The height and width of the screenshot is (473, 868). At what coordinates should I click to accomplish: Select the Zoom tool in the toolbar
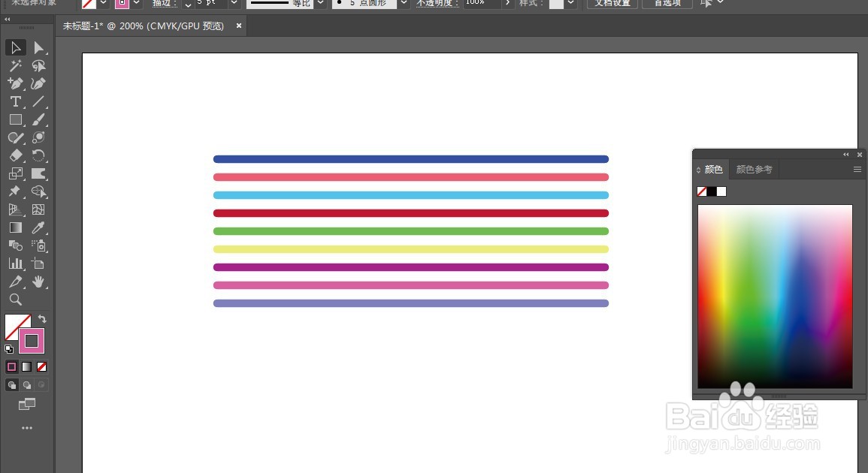coord(15,300)
